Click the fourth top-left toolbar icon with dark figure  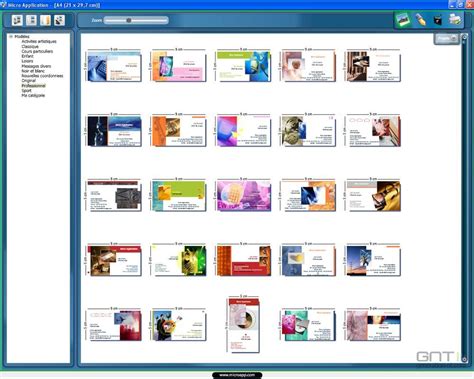point(59,20)
